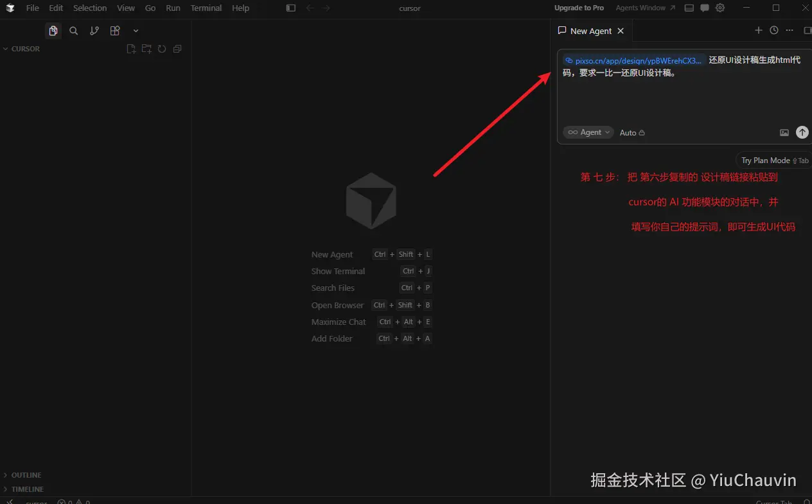Toggle the agent side panel icon at the right edge of the chat header
Image resolution: width=812 pixels, height=504 pixels.
808,30
